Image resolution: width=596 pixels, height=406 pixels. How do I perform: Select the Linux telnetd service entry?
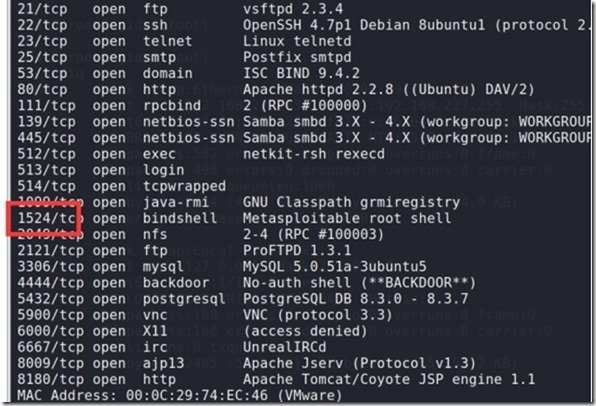pyautogui.click(x=297, y=41)
